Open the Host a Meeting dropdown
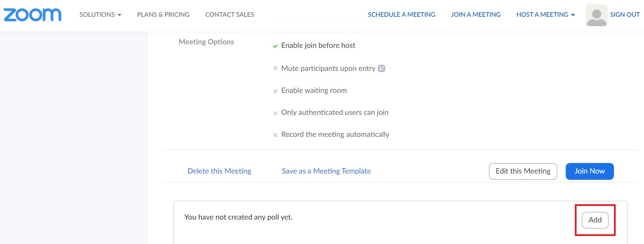 point(545,15)
